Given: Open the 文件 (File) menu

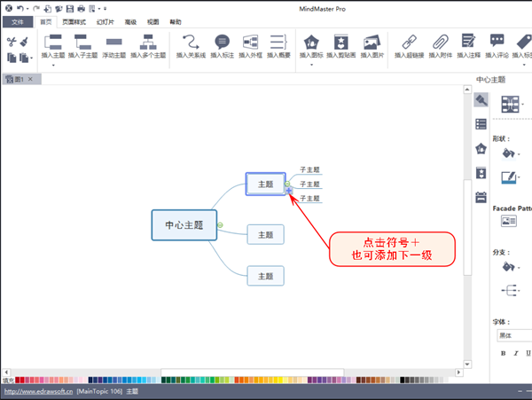Looking at the screenshot, I should [18, 22].
